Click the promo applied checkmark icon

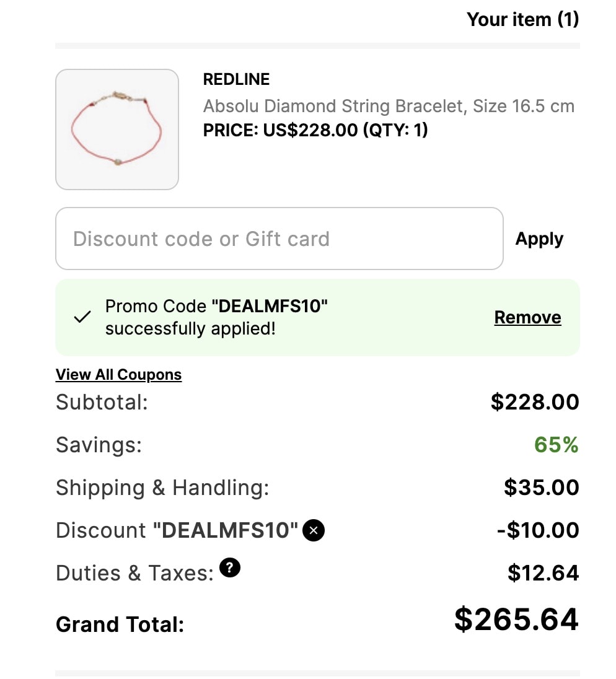pyautogui.click(x=82, y=317)
